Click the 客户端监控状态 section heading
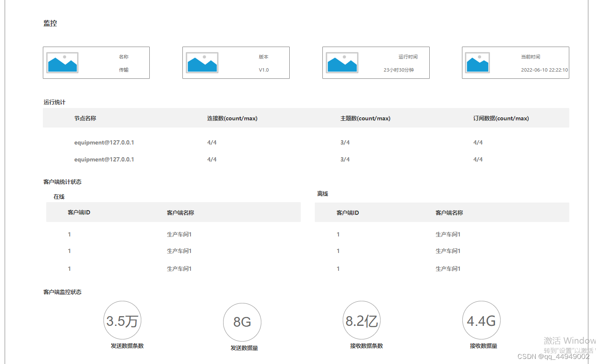 tap(62, 292)
